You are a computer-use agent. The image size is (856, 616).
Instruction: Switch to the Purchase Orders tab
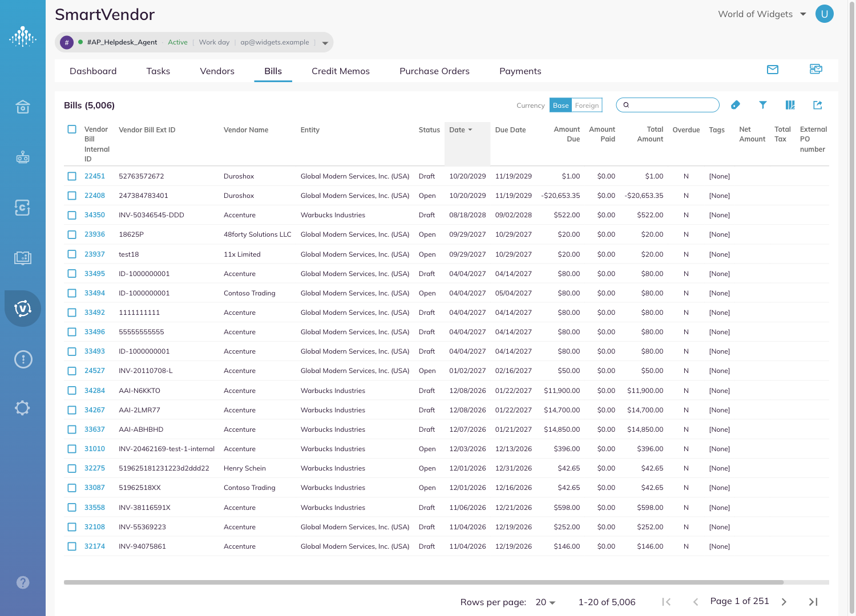click(x=434, y=71)
